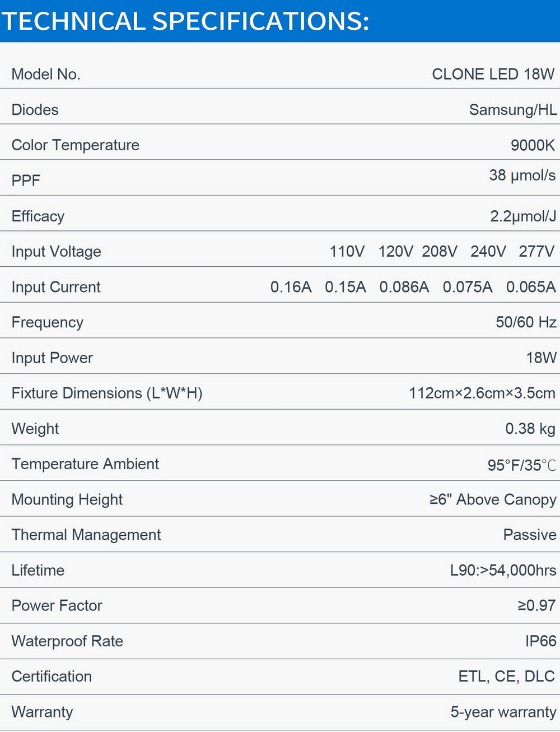Click the 0.38 kg weight value
The image size is (560, 732).
(530, 429)
